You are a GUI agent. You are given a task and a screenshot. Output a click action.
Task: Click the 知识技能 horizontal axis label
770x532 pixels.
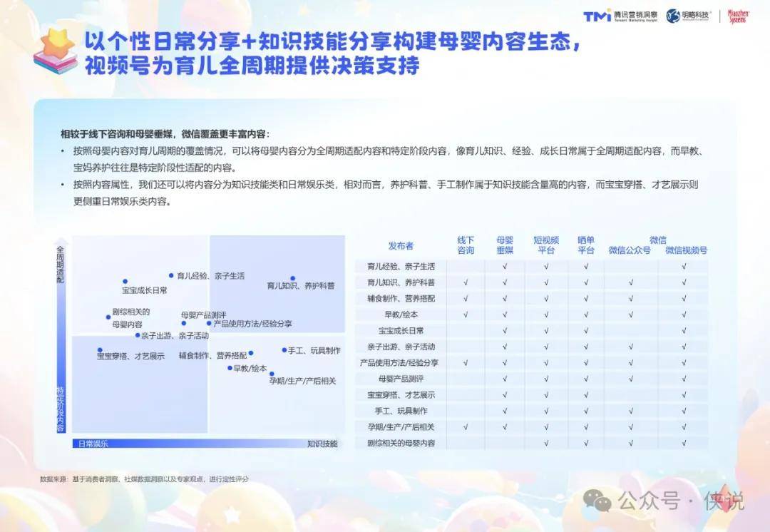point(323,444)
